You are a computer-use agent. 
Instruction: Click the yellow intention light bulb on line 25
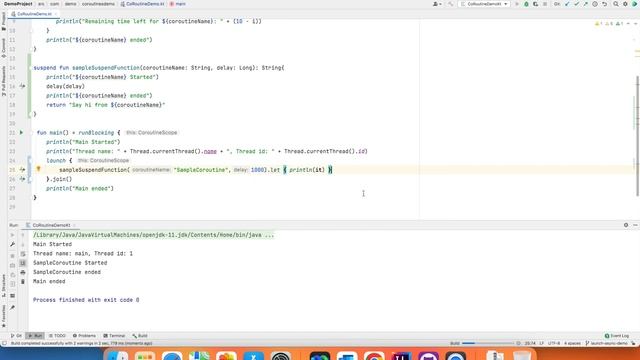[x=38, y=169]
